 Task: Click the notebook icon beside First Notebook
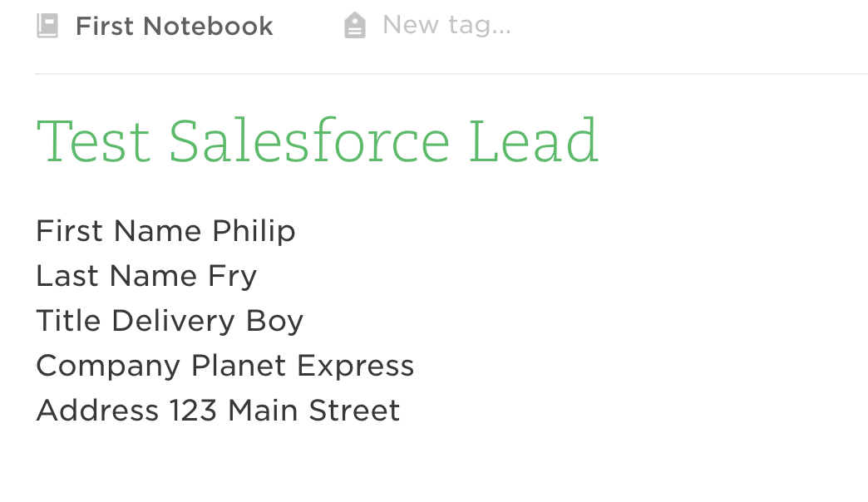(x=47, y=26)
